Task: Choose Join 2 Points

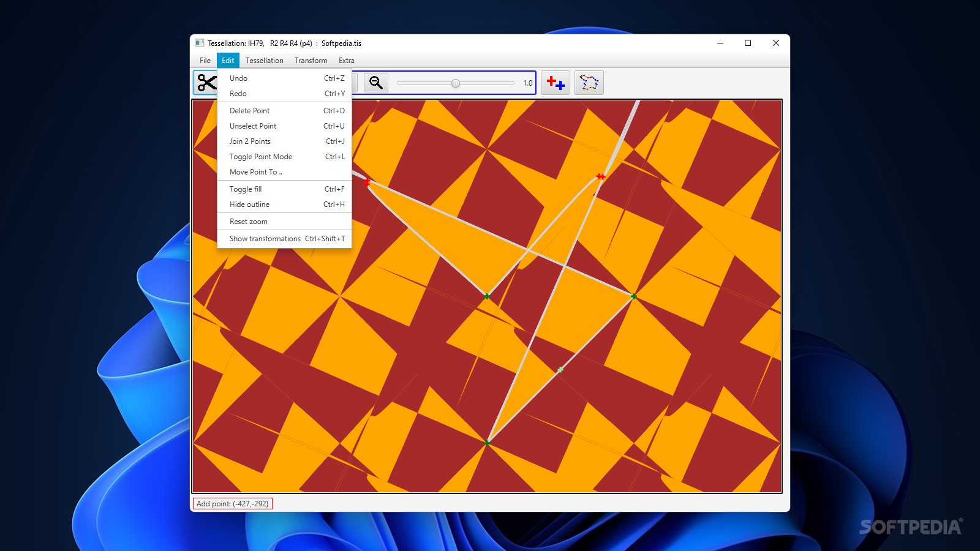Action: [x=285, y=141]
